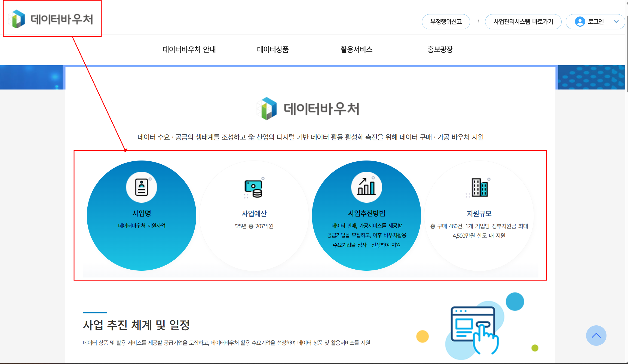
Task: Click the page vertical scrollbar
Action: coord(627,54)
